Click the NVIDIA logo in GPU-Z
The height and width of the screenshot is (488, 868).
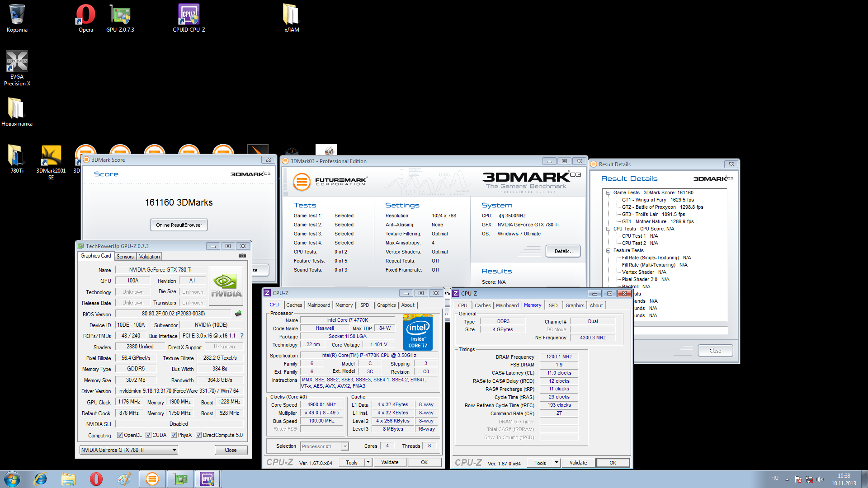tap(226, 286)
